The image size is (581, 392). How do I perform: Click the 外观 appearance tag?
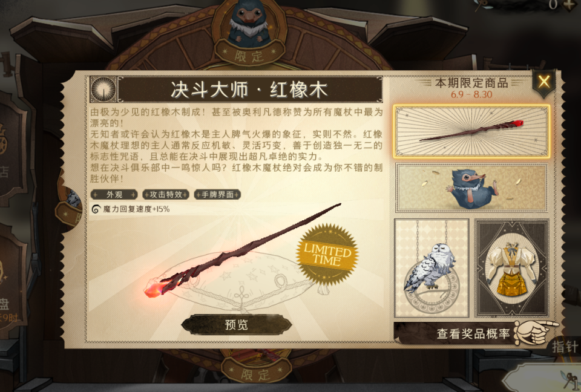pyautogui.click(x=114, y=195)
